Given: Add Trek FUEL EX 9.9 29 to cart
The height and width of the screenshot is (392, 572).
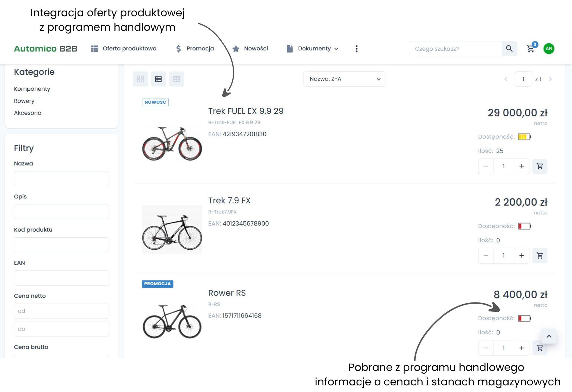Looking at the screenshot, I should point(540,166).
